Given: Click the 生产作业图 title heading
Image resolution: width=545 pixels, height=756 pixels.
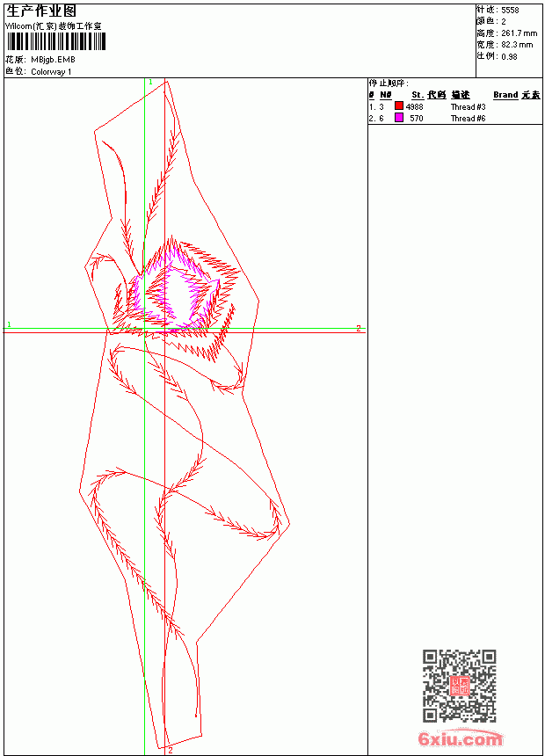Looking at the screenshot, I should [41, 11].
